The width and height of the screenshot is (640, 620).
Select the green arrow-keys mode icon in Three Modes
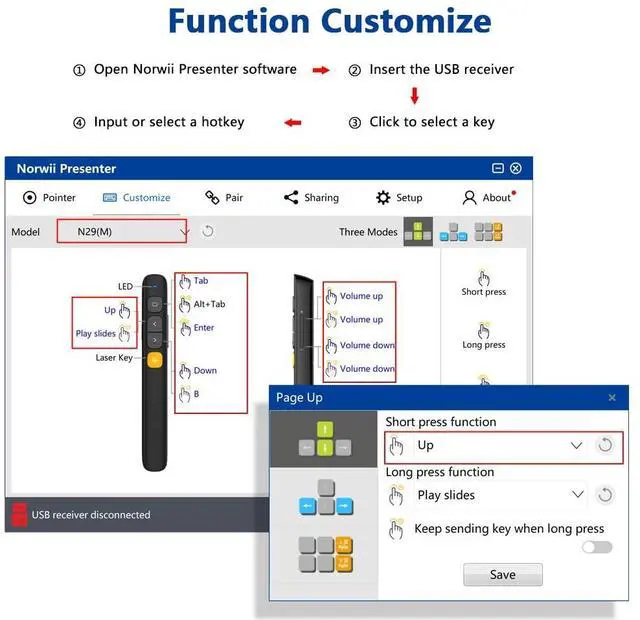(418, 231)
